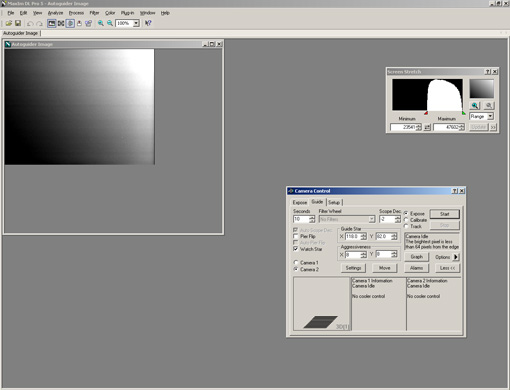Switch to the Setup tab in Camera Control
The image size is (510, 390).
[x=334, y=202]
